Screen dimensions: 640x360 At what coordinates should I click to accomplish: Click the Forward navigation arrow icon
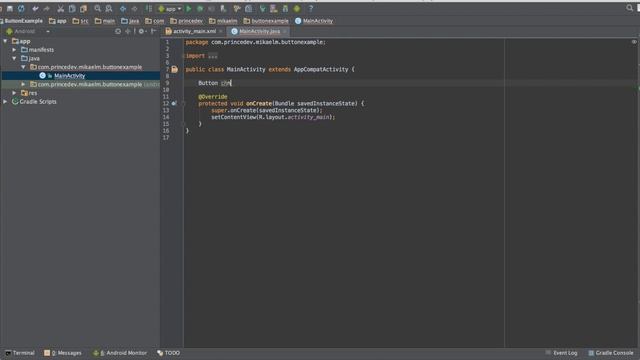pyautogui.click(x=134, y=8)
